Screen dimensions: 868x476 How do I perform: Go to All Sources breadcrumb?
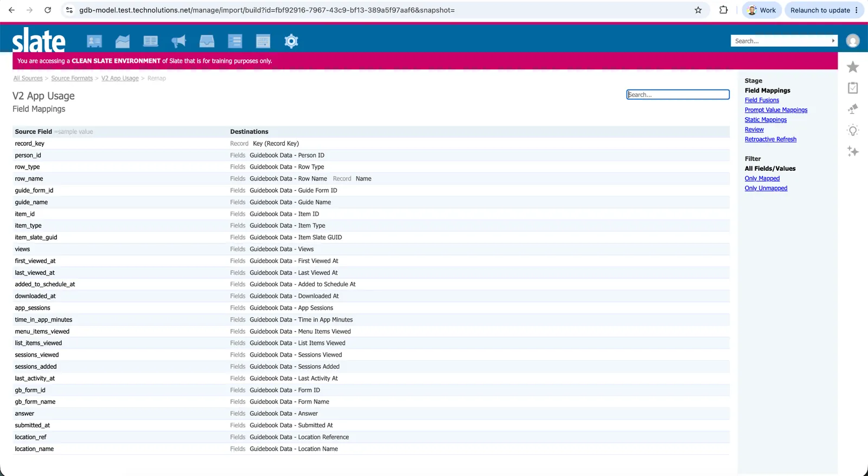[x=28, y=78]
